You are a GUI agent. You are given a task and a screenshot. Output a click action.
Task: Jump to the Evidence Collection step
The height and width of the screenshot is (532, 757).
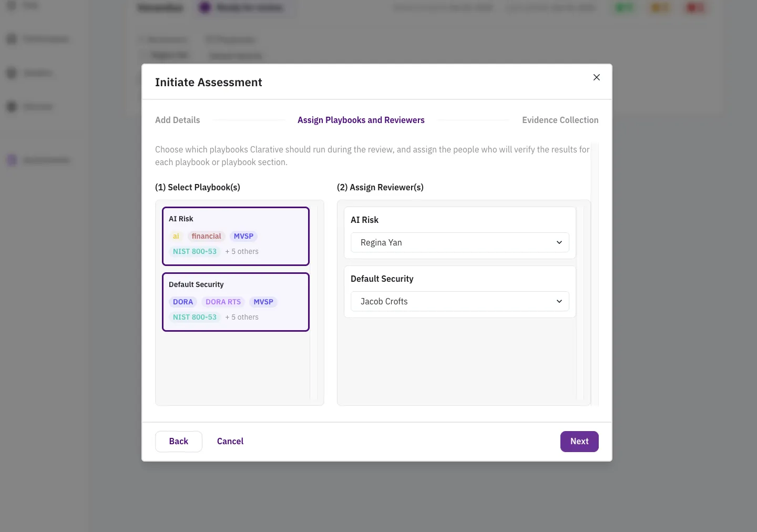point(560,120)
